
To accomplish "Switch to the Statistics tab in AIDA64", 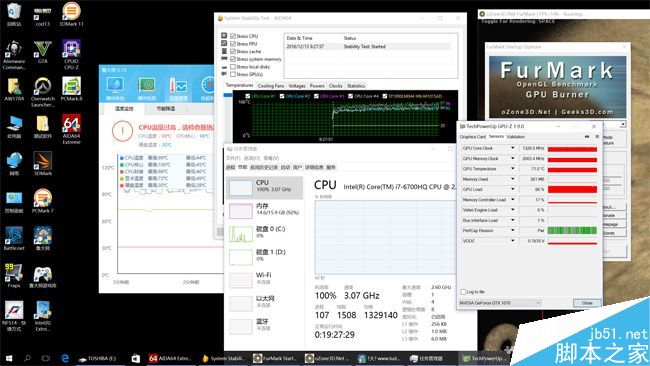I will pos(356,86).
